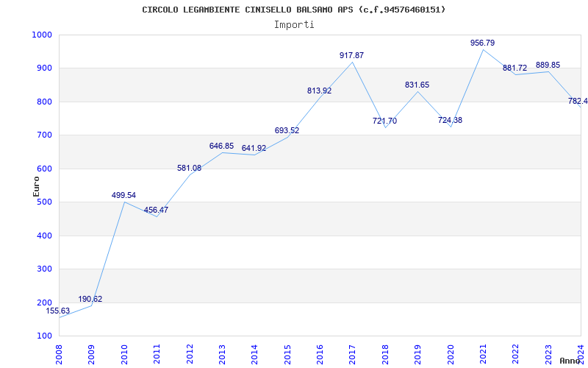
Task: Click the 700 Euro axis tick label
Action: [x=44, y=135]
